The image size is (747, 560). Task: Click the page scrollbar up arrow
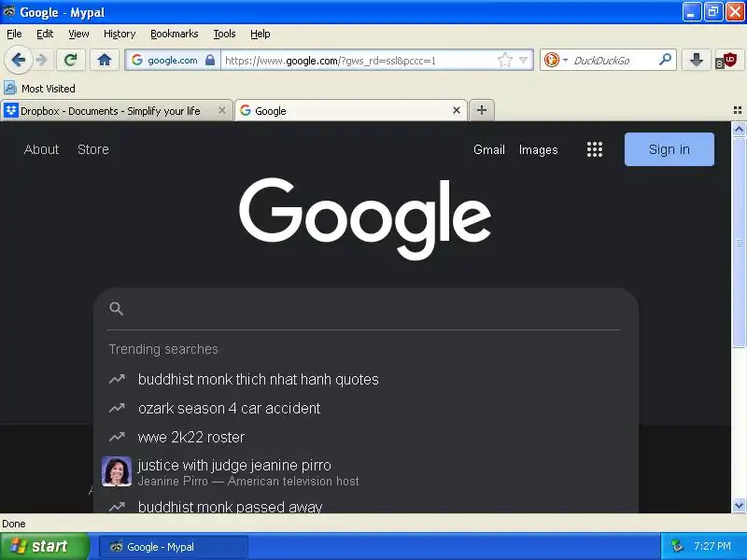click(x=739, y=129)
